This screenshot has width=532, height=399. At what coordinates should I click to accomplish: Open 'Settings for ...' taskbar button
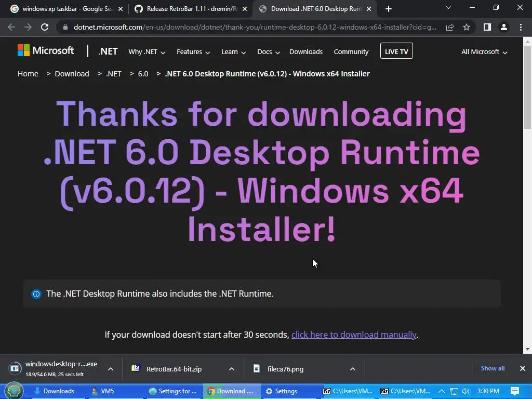coord(173,391)
